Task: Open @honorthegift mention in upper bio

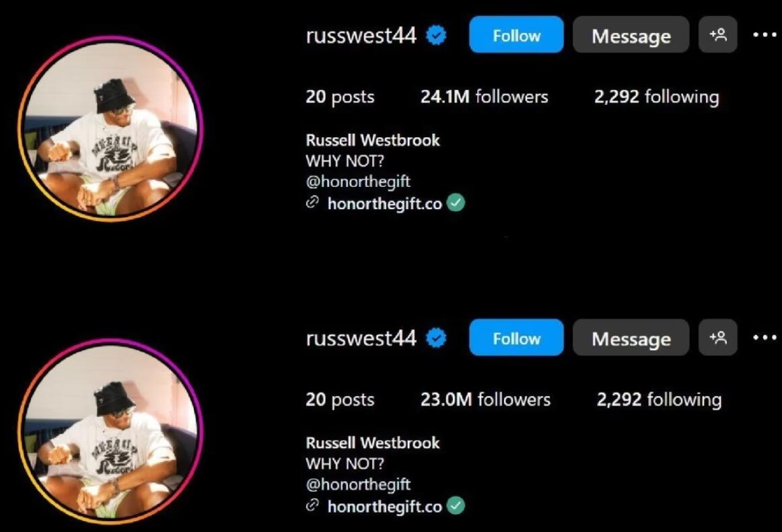Action: pos(358,182)
